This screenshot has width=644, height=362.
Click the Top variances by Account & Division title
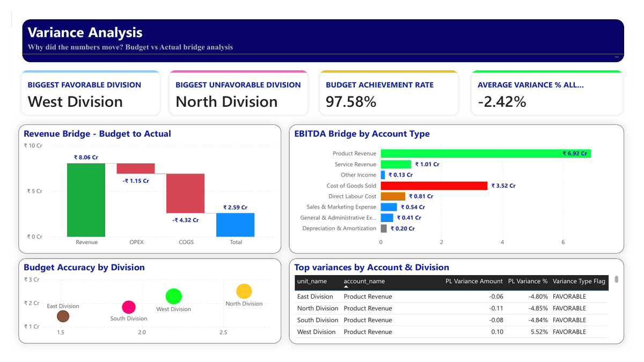coord(371,267)
